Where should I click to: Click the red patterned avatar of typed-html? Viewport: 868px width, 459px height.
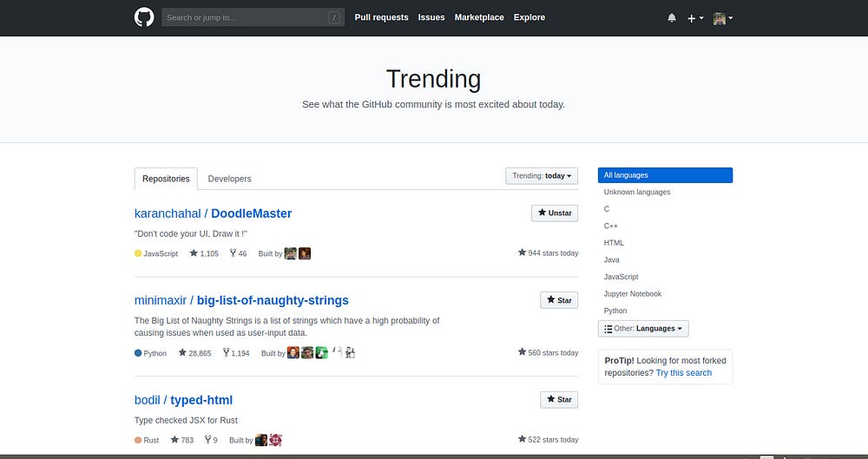(276, 440)
